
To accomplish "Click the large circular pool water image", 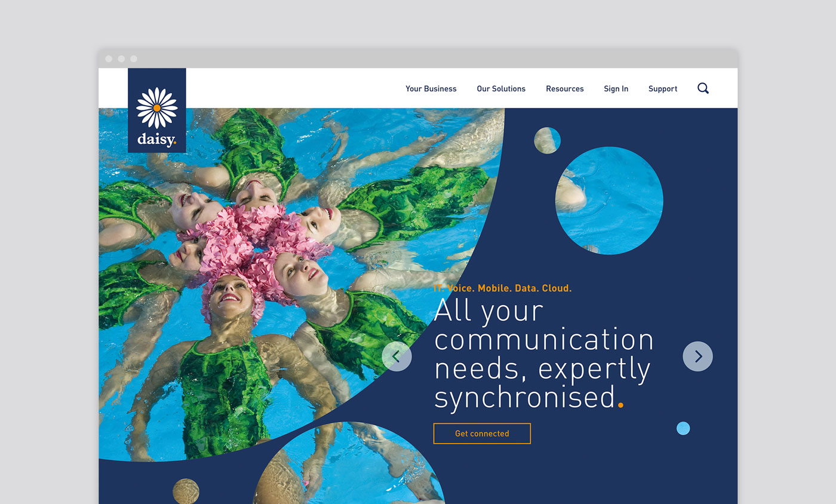I will pyautogui.click(x=609, y=201).
